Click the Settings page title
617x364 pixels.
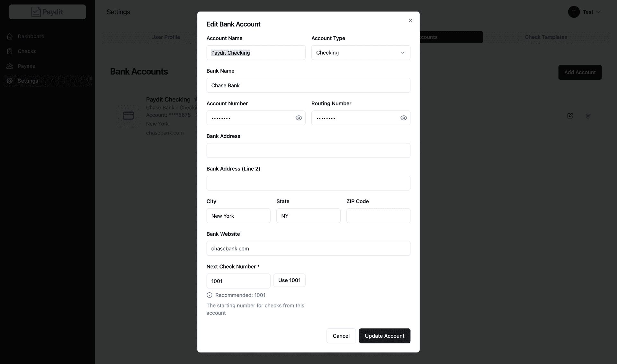[118, 12]
